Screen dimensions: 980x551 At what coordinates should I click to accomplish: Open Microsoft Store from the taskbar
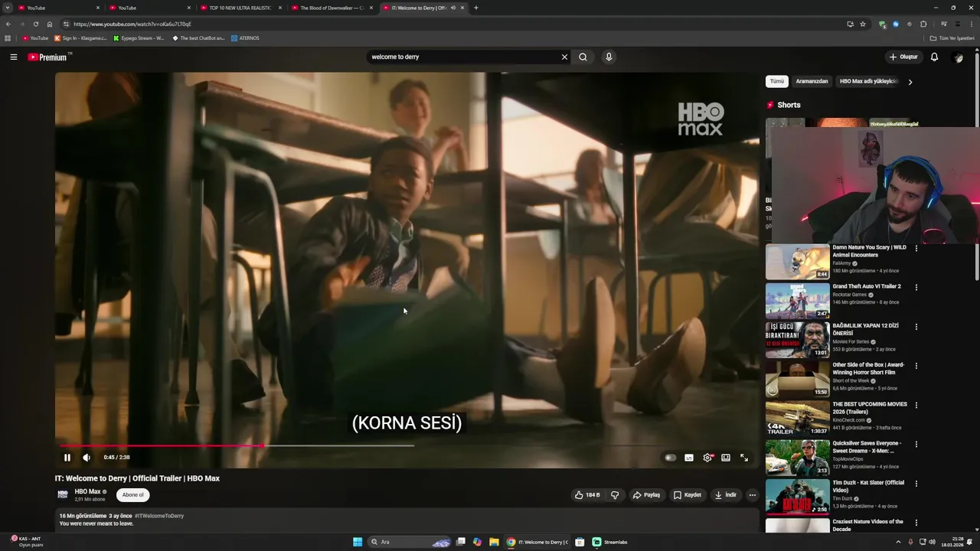pos(580,542)
